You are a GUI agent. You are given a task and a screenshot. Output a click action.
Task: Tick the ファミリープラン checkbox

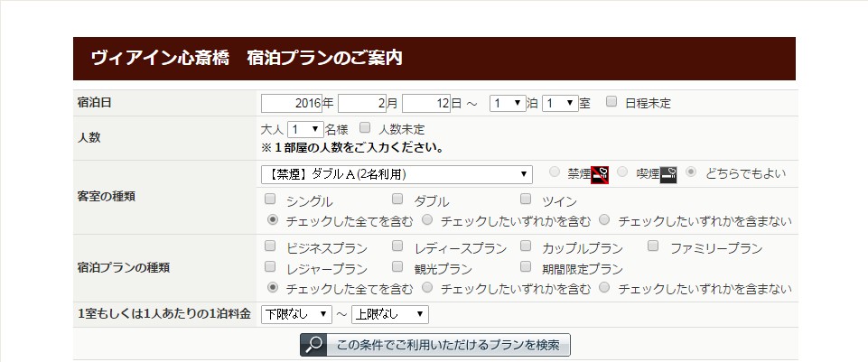click(x=653, y=246)
